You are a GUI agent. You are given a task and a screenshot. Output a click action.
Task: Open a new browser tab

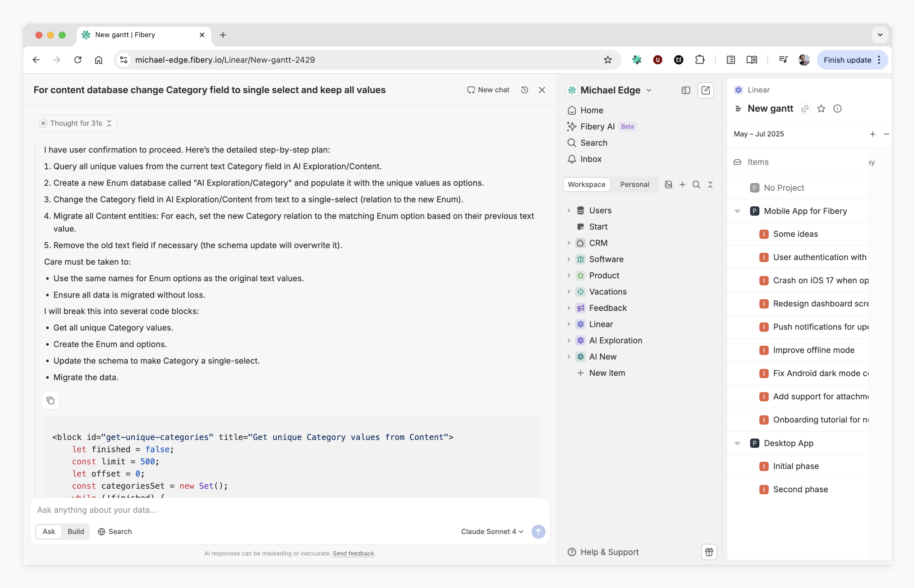point(223,35)
